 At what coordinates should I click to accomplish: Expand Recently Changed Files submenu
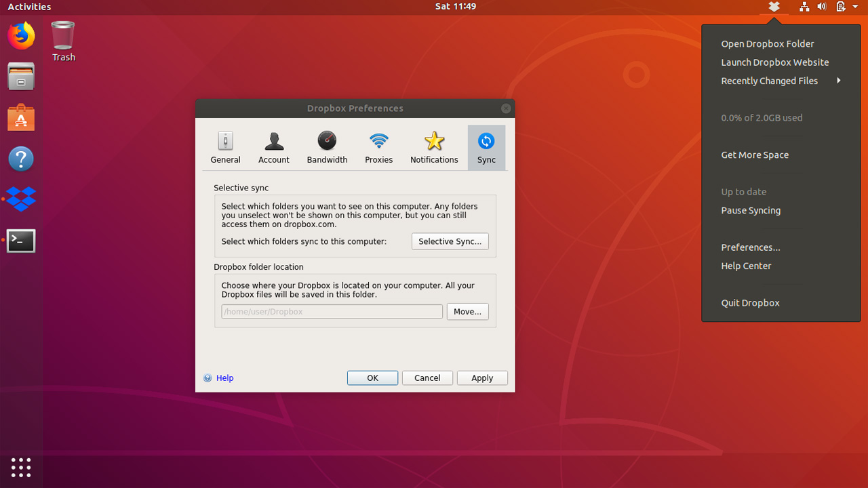point(781,81)
